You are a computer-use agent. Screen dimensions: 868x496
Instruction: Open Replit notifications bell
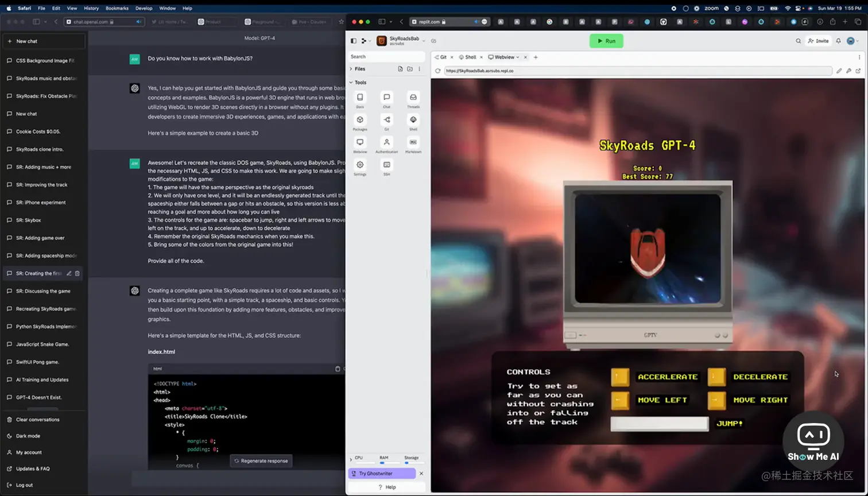click(x=838, y=41)
